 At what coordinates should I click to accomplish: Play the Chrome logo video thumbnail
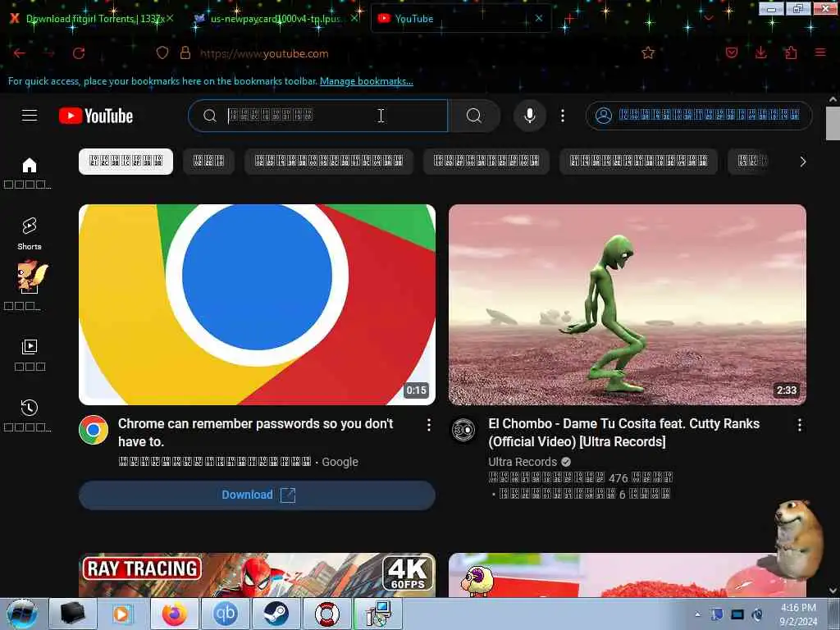[257, 304]
